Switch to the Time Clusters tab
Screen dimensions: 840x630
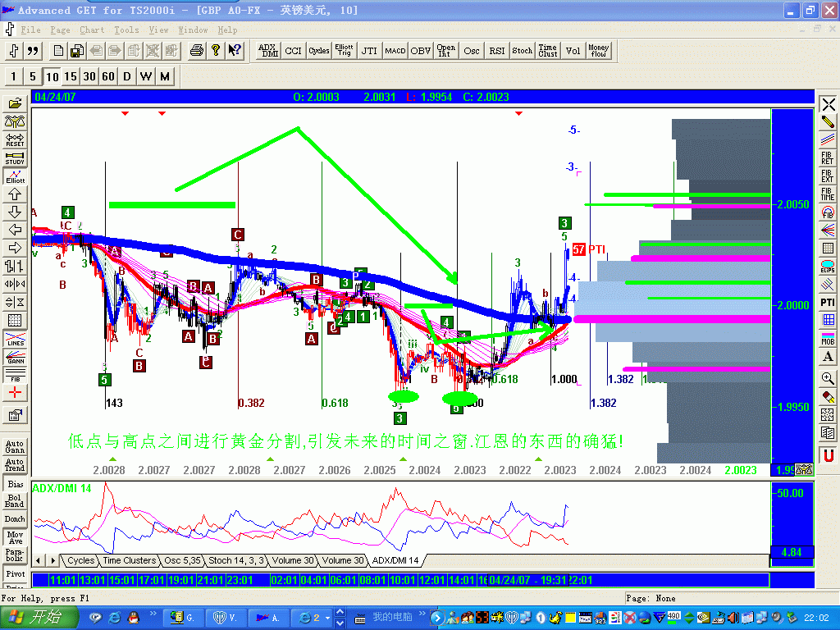coord(129,560)
